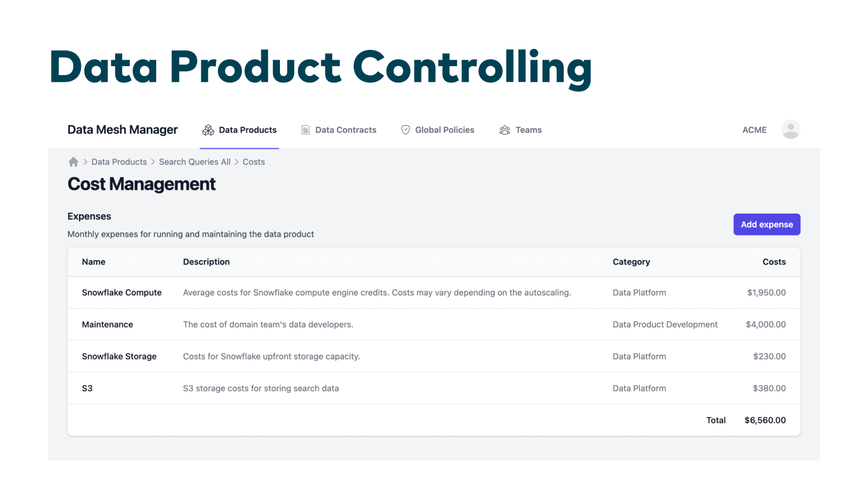The height and width of the screenshot is (488, 868).
Task: Click the Data Contracts document icon
Action: (306, 130)
